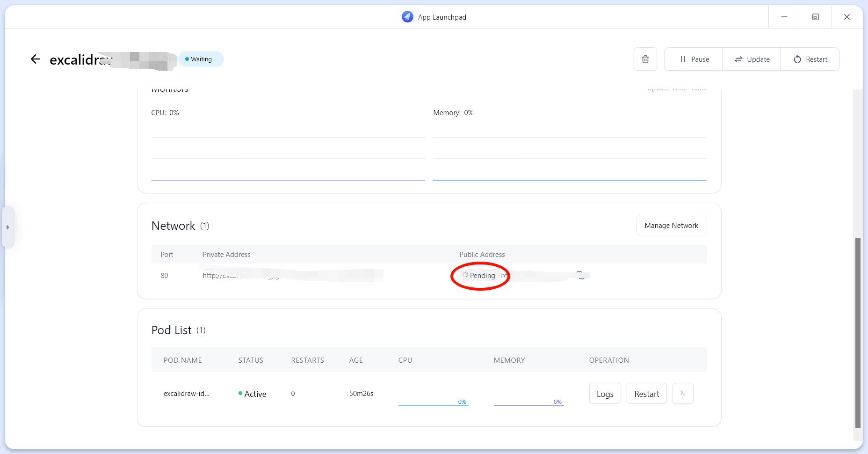Click the RESTARTS column header
The width and height of the screenshot is (868, 454).
tap(307, 360)
